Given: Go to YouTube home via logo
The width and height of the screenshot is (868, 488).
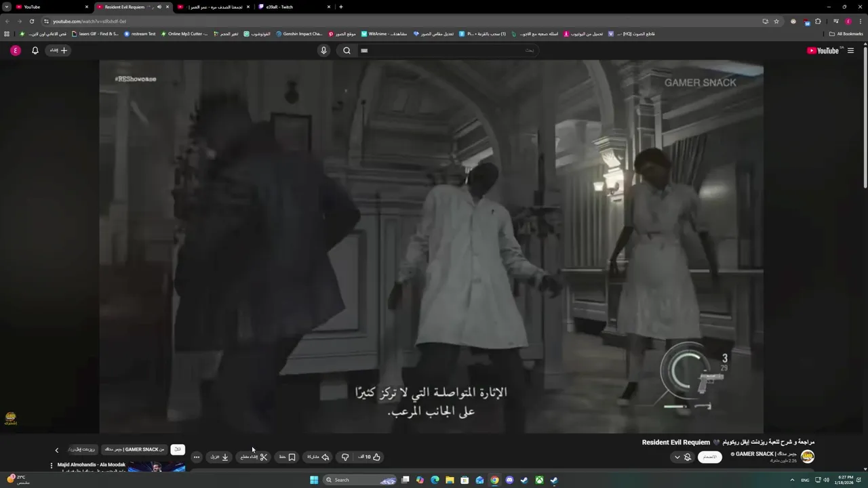Looking at the screenshot, I should click(825, 50).
